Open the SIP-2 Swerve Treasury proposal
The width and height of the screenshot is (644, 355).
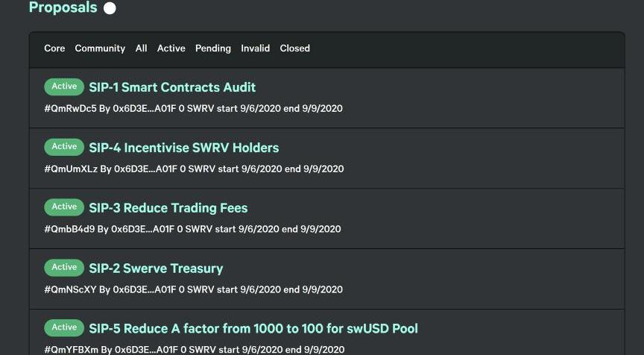point(156,268)
